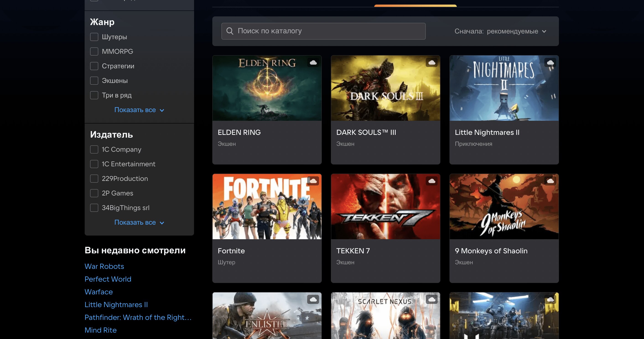
Task: Check the 1C Company publisher filter
Action: [x=94, y=149]
